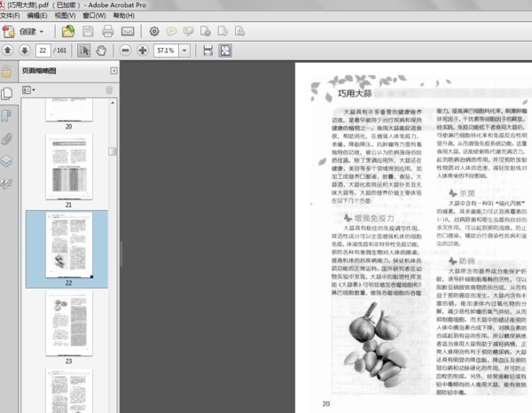Click the third document page tool icon
Screen dimensions: 532x413
pyautogui.click(x=240, y=31)
